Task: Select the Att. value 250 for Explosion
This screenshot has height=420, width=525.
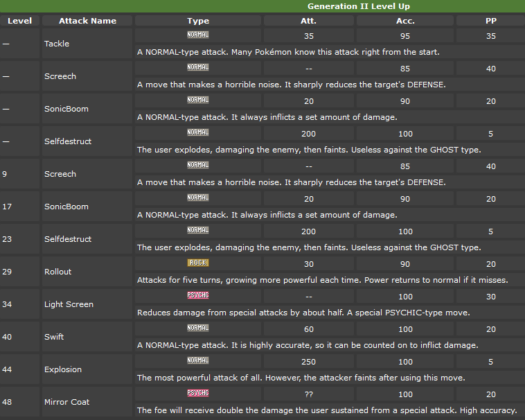Action: point(308,362)
